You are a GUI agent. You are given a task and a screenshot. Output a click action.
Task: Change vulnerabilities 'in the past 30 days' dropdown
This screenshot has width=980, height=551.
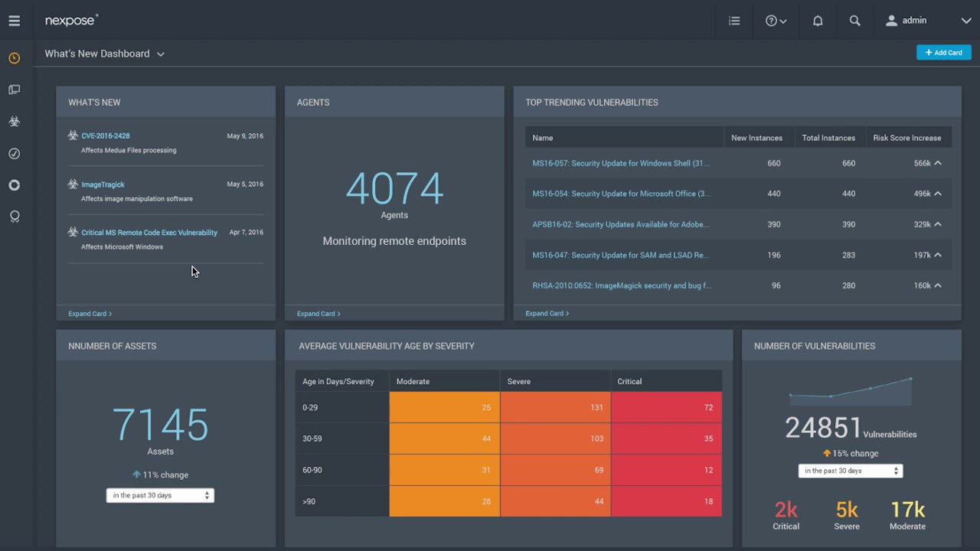point(850,471)
